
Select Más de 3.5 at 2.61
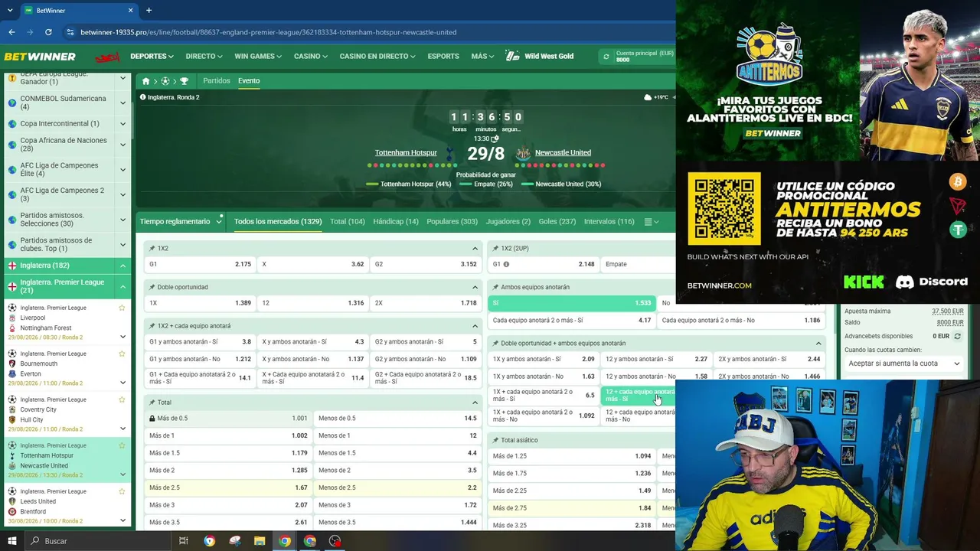tap(228, 522)
